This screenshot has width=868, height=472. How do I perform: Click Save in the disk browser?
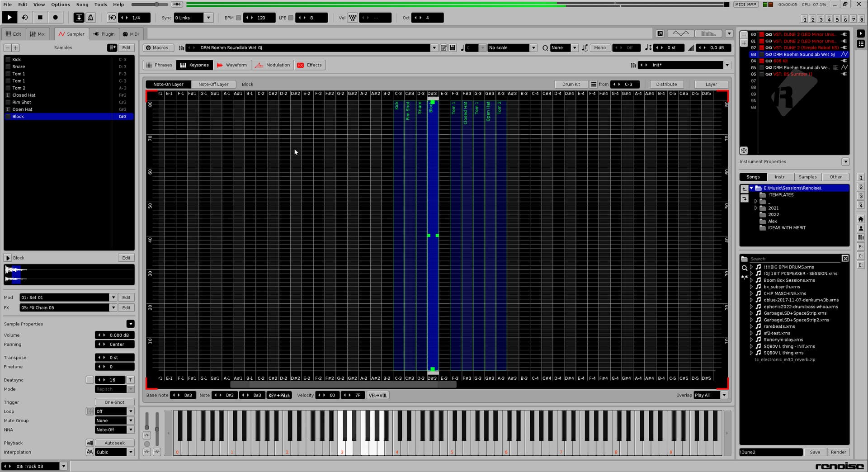[x=815, y=452]
